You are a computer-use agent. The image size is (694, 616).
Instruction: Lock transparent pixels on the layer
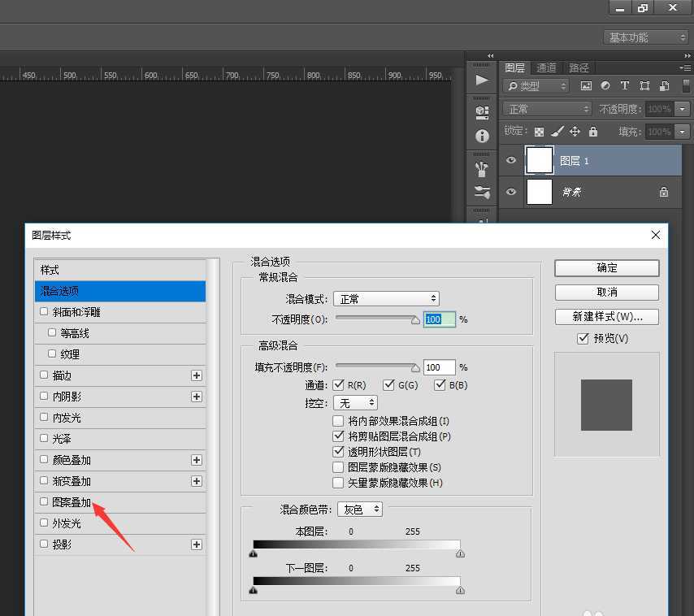click(x=539, y=131)
